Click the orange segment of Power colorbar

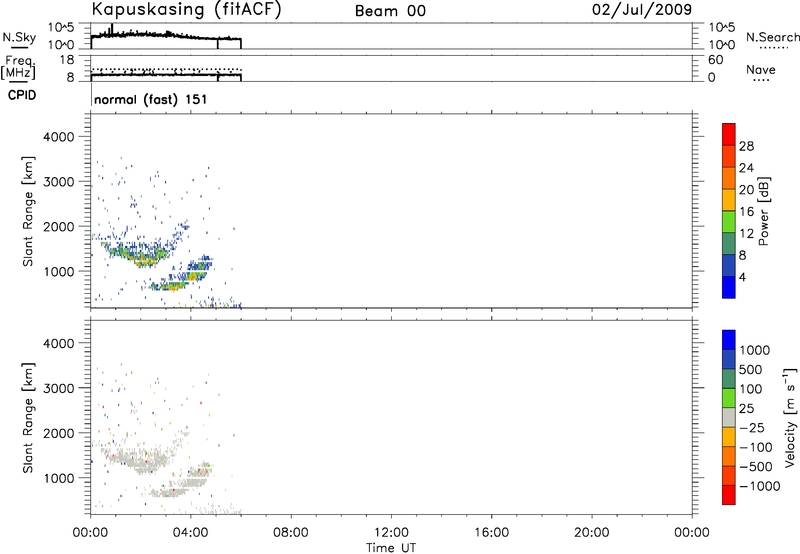coord(729,178)
